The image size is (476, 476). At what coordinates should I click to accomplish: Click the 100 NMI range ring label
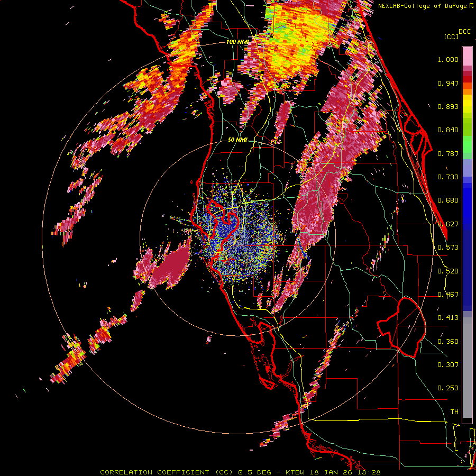(237, 42)
